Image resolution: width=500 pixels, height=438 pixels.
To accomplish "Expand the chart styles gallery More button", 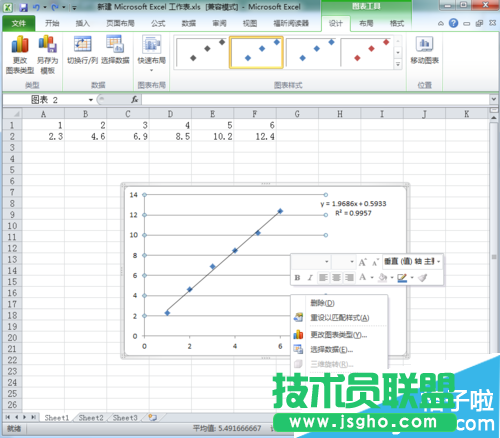I will coord(398,64).
